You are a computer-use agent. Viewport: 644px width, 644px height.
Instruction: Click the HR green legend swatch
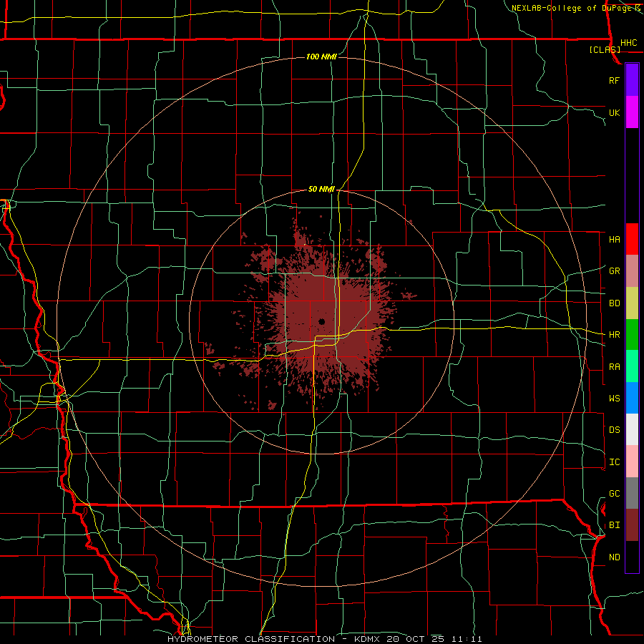(x=632, y=334)
